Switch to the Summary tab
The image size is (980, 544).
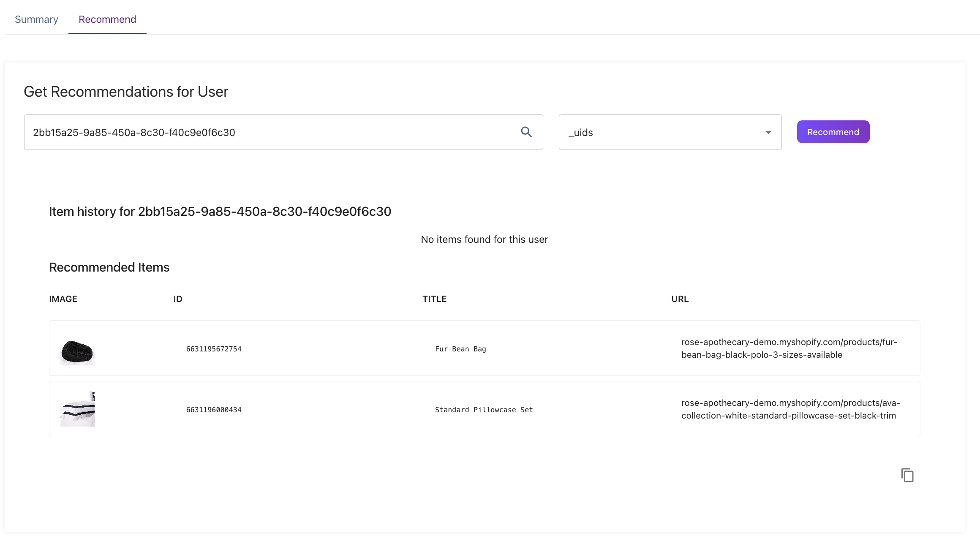(x=36, y=19)
